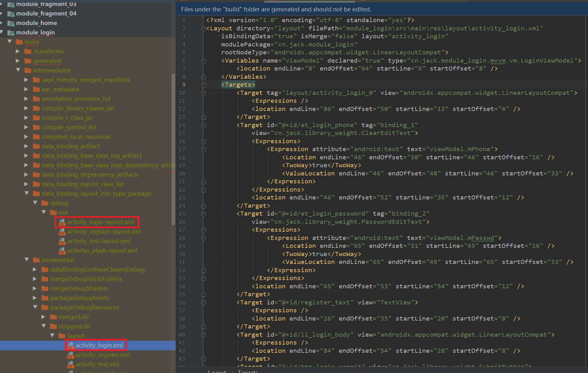
Task: Click the stripped.dir folder icon
Action: (53, 326)
